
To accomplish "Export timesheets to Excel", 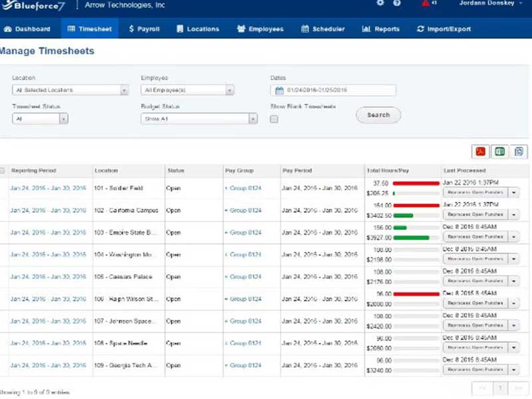I will 499,152.
